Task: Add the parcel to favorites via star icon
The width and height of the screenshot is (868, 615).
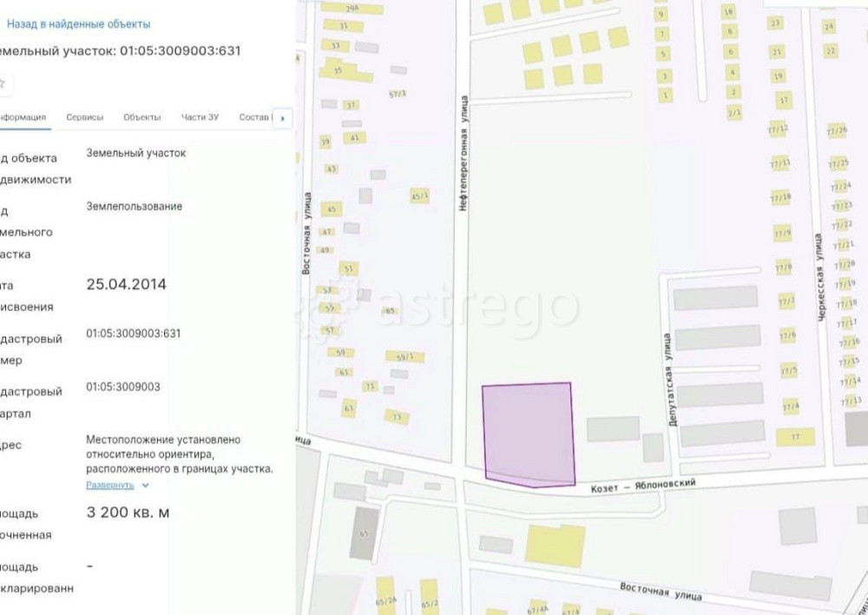Action: pyautogui.click(x=3, y=83)
